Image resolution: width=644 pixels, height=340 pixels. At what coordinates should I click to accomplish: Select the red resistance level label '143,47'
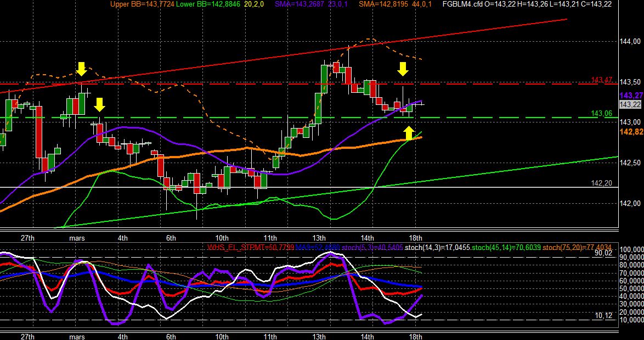[x=601, y=79]
